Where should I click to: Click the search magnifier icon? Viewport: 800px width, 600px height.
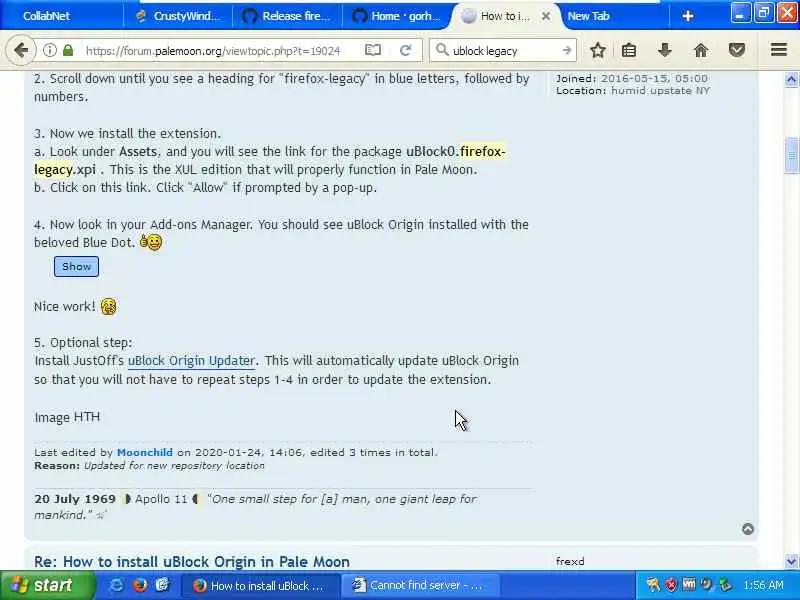442,50
